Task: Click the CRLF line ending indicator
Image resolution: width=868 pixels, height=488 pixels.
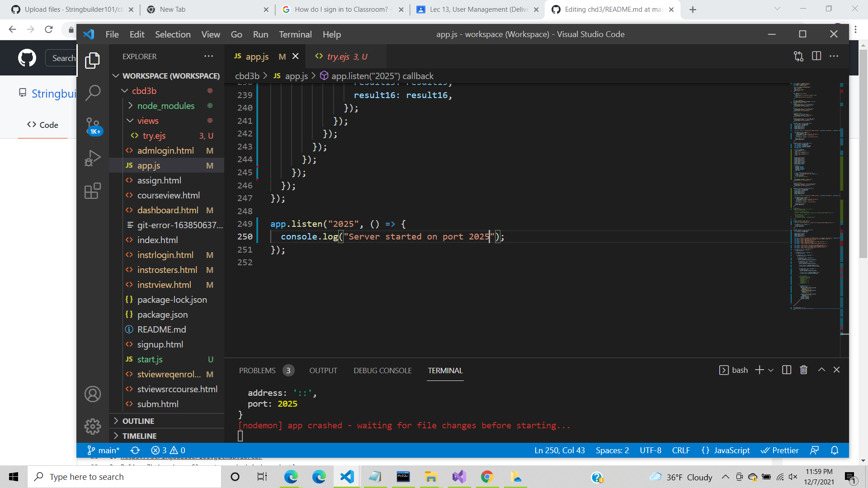Action: point(681,450)
